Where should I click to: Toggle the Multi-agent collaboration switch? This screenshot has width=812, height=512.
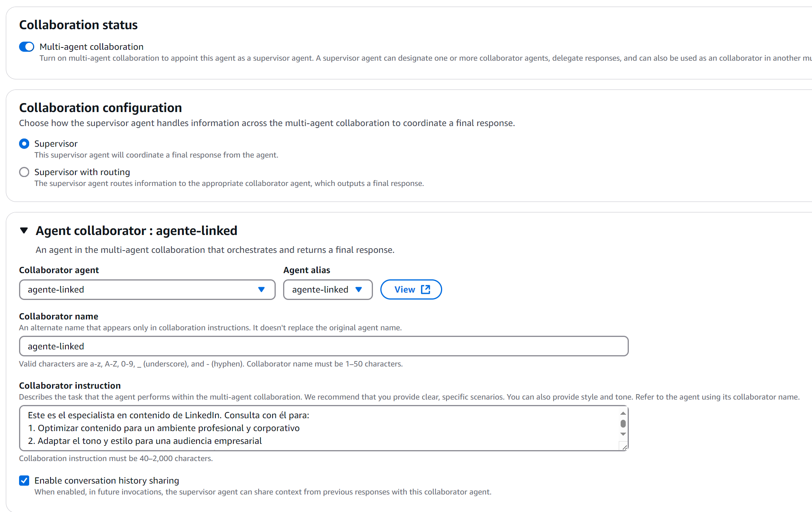[x=26, y=47]
